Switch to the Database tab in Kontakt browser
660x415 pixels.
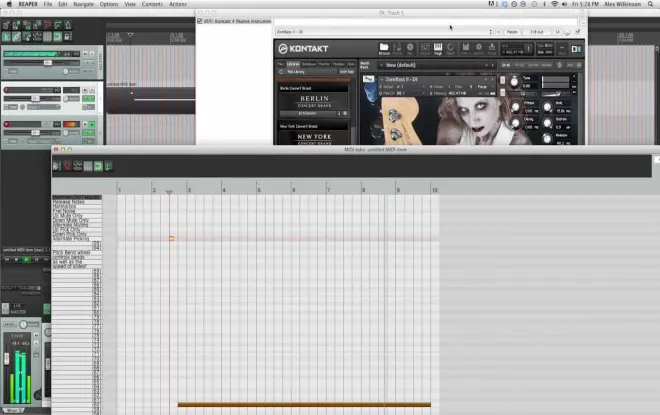pyautogui.click(x=309, y=64)
